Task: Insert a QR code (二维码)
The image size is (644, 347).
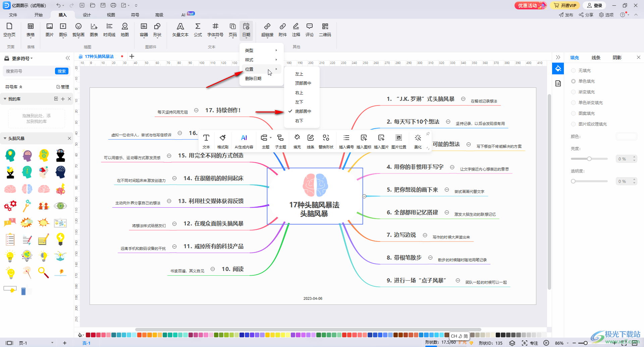Action: pos(325,30)
